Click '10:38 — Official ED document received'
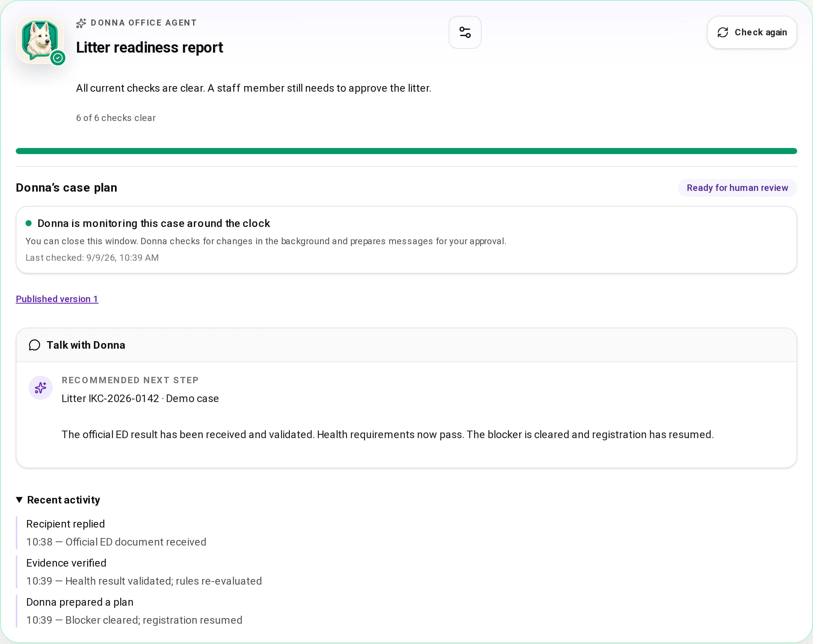 coord(116,542)
